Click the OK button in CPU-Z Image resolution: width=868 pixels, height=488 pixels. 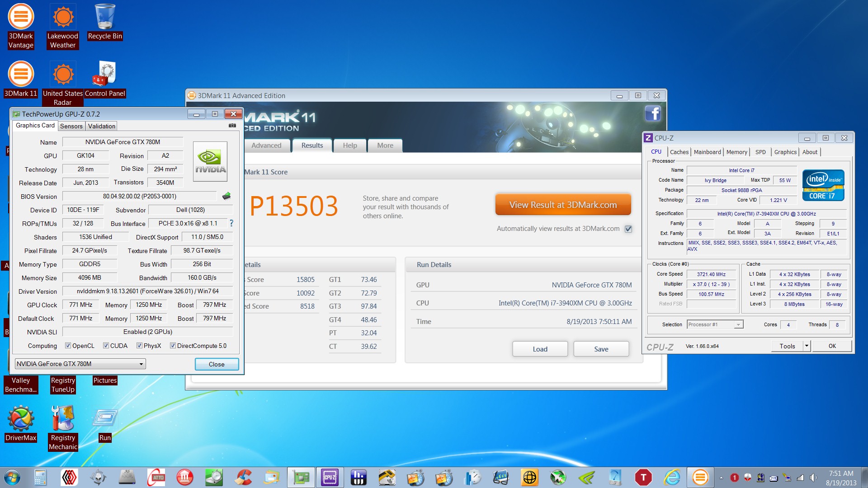pyautogui.click(x=832, y=346)
